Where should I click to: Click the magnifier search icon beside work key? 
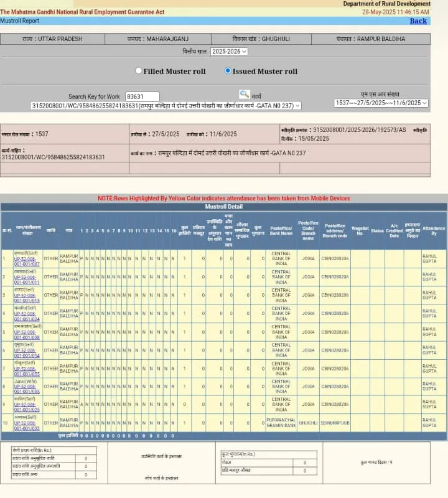point(244,95)
